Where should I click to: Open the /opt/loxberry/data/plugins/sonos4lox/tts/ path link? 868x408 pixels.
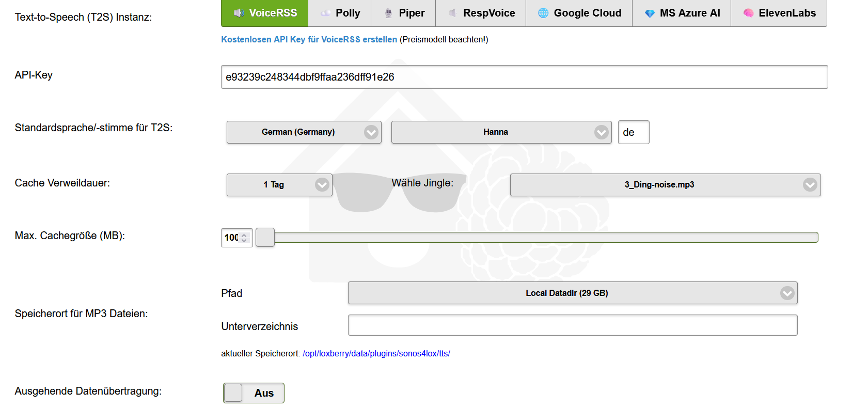[376, 354]
